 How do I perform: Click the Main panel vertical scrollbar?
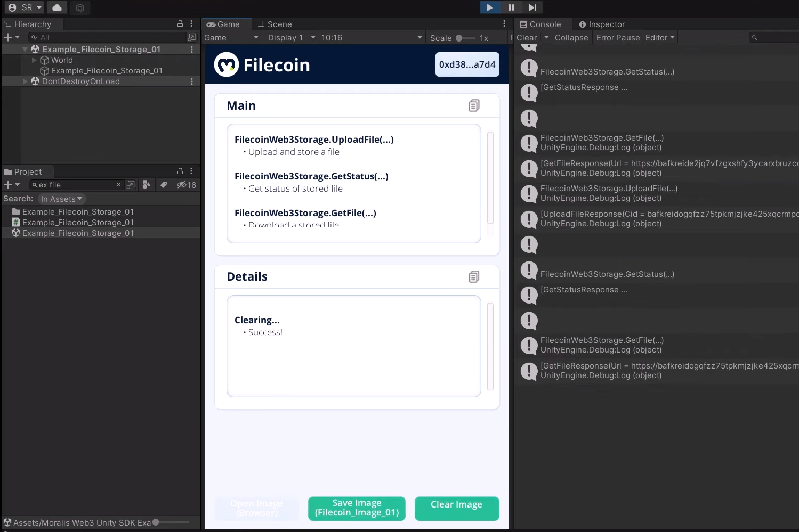(490, 178)
